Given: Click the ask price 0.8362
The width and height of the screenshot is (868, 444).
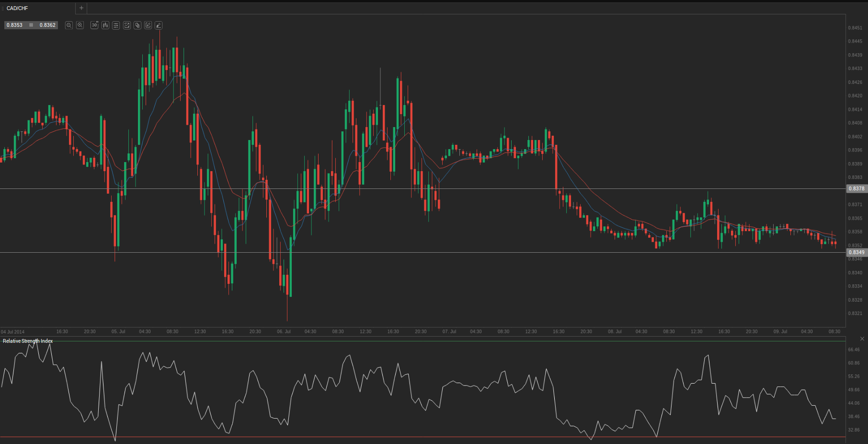Looking at the screenshot, I should pyautogui.click(x=47, y=25).
